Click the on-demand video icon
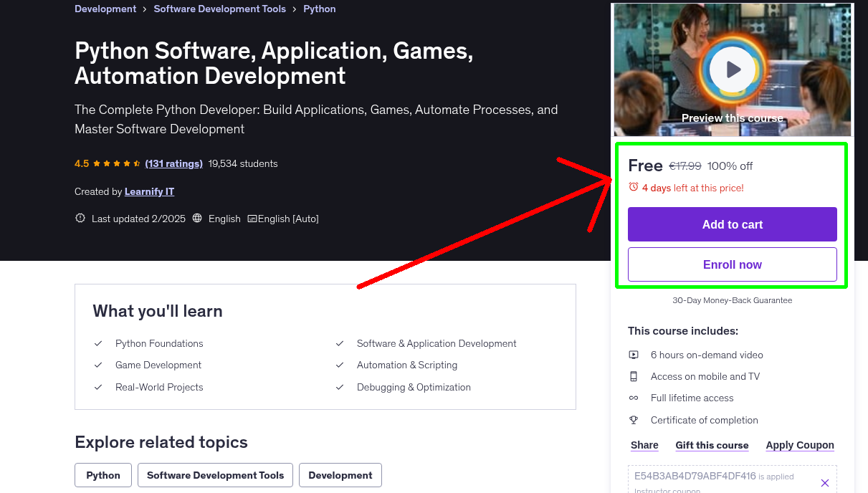The image size is (868, 493). click(x=634, y=355)
